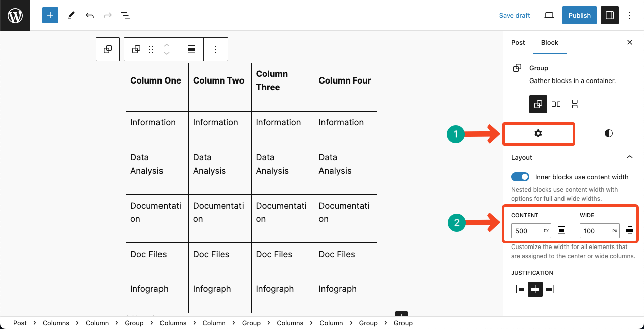
Task: Select the Block tab
Action: point(549,42)
